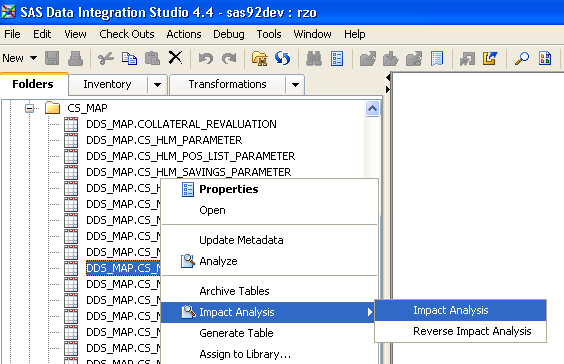Click the grey binoculars Find icon
Viewport: 564px width, 364px height.
pos(314,58)
